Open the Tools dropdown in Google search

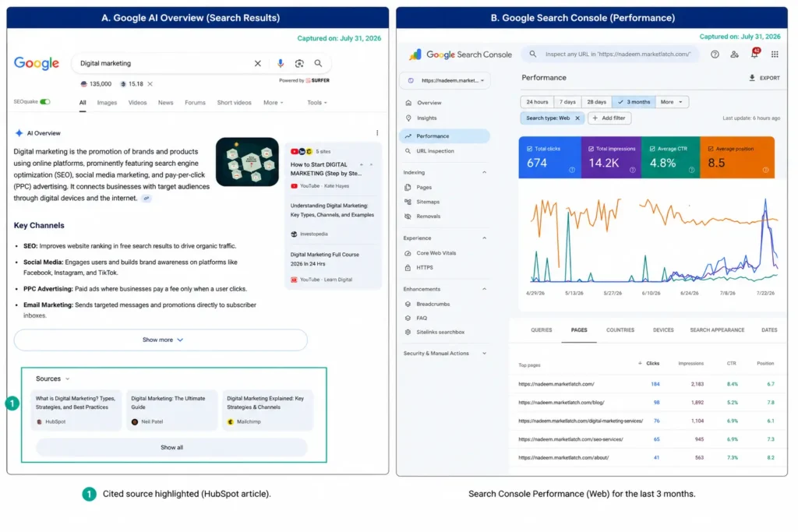pyautogui.click(x=317, y=103)
